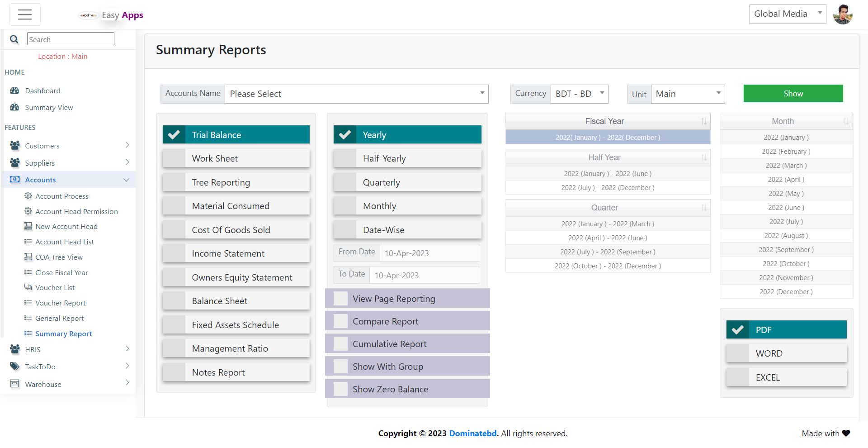Image resolution: width=868 pixels, height=448 pixels.
Task: Select month 2022 (August)
Action: click(786, 235)
